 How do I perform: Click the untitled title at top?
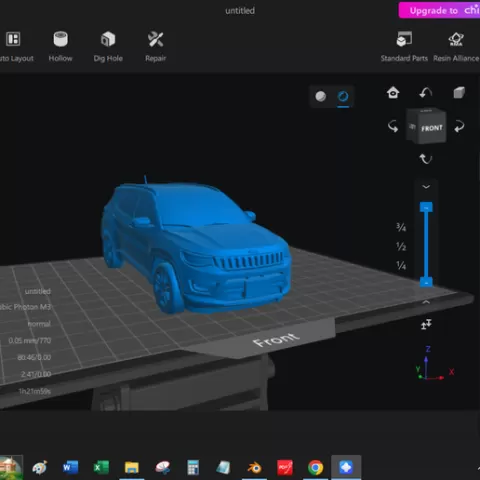coord(240,11)
